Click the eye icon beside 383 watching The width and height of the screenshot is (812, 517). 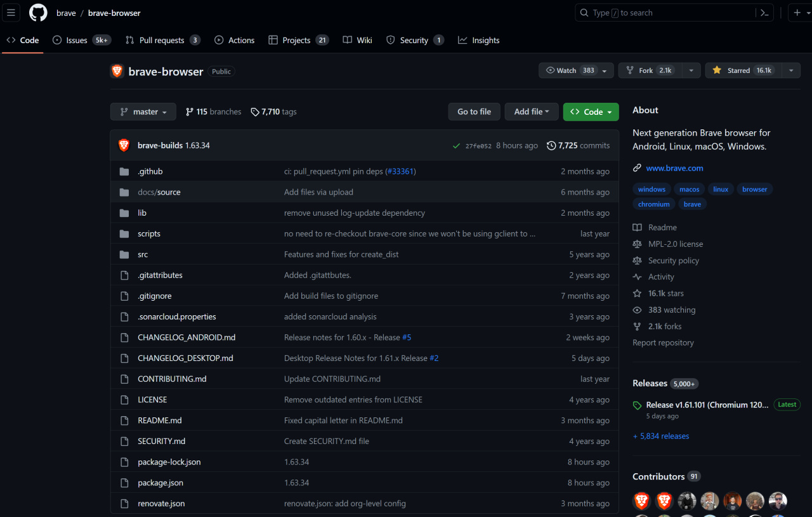pos(637,310)
